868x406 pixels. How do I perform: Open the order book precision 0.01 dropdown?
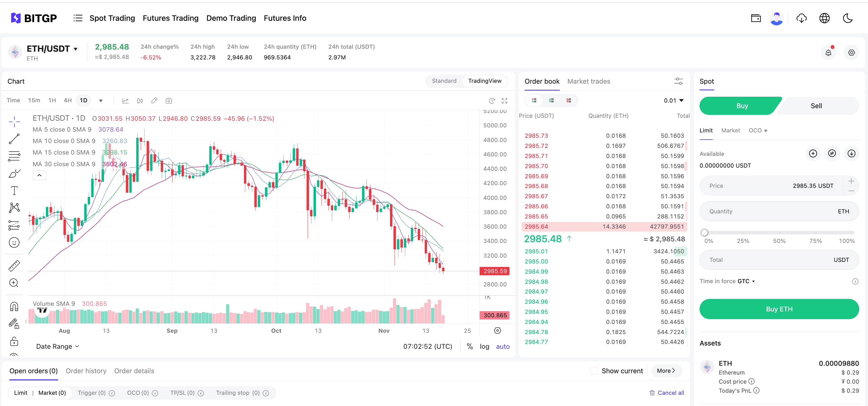point(673,100)
